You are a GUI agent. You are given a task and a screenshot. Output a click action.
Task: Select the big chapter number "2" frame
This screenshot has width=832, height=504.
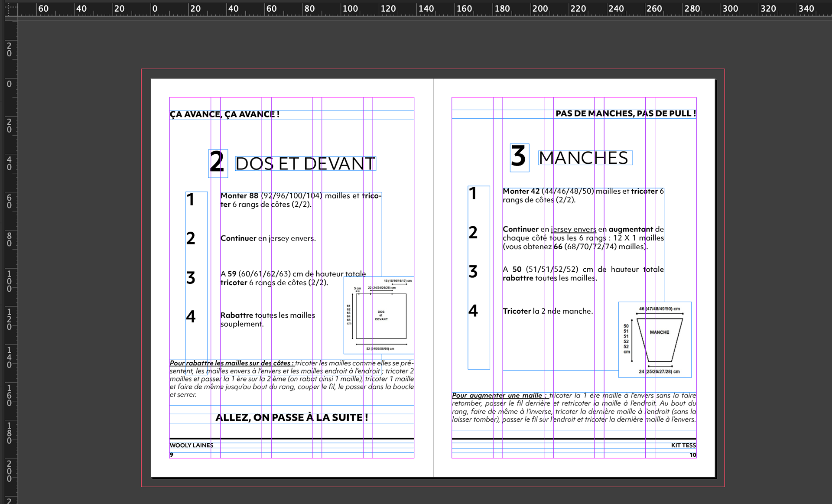(x=218, y=163)
